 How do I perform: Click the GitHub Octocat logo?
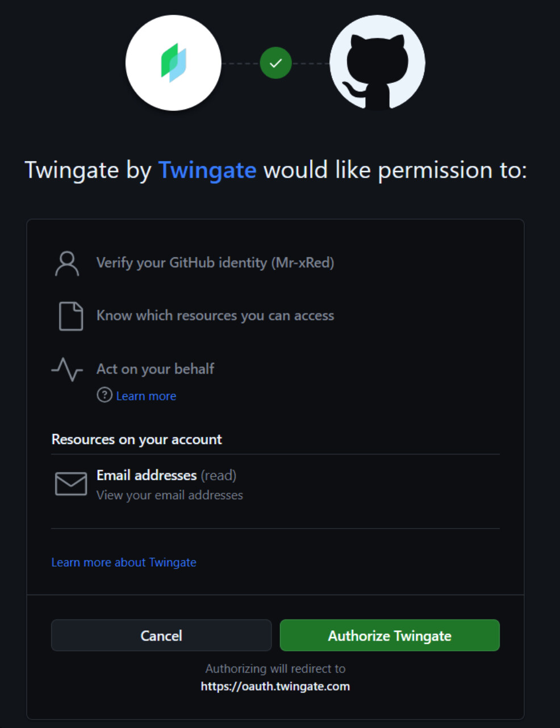click(377, 63)
